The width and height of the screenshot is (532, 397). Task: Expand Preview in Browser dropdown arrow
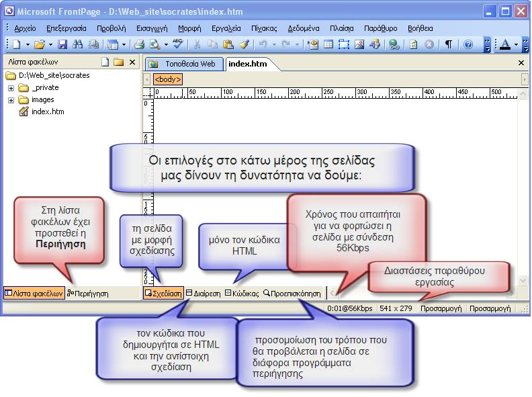click(x=166, y=44)
